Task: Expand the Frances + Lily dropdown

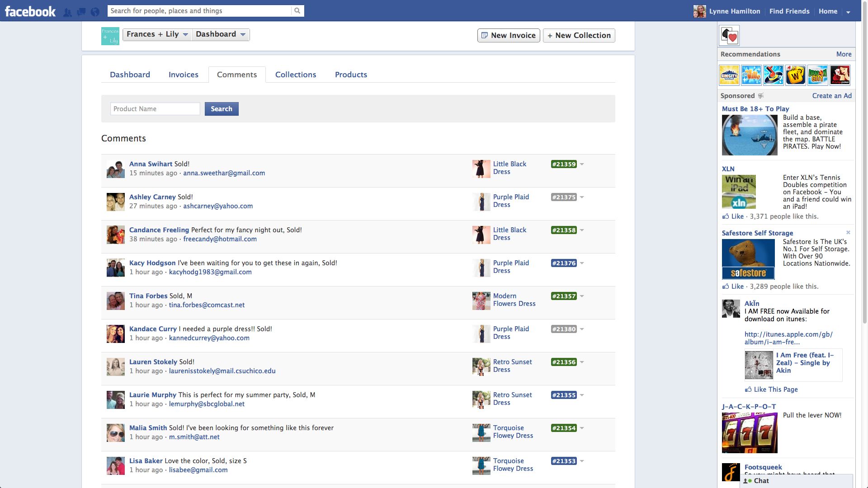Action: [x=157, y=34]
